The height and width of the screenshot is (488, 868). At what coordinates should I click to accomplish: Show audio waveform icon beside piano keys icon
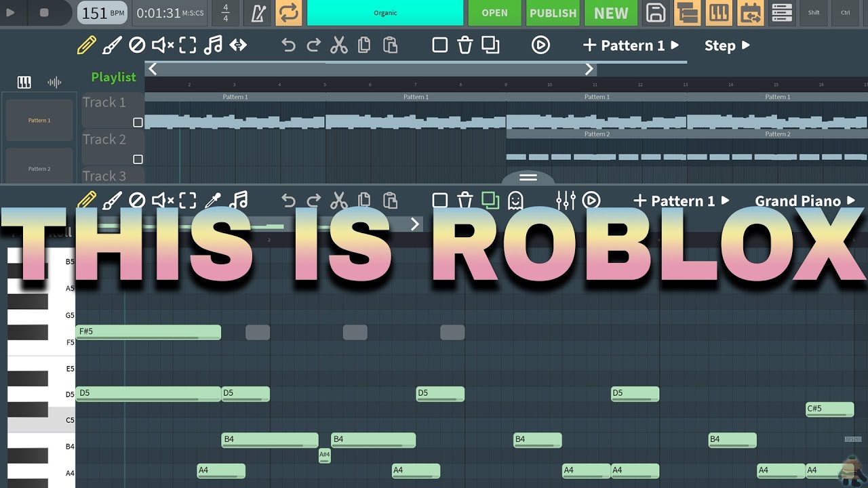pyautogui.click(x=54, y=83)
